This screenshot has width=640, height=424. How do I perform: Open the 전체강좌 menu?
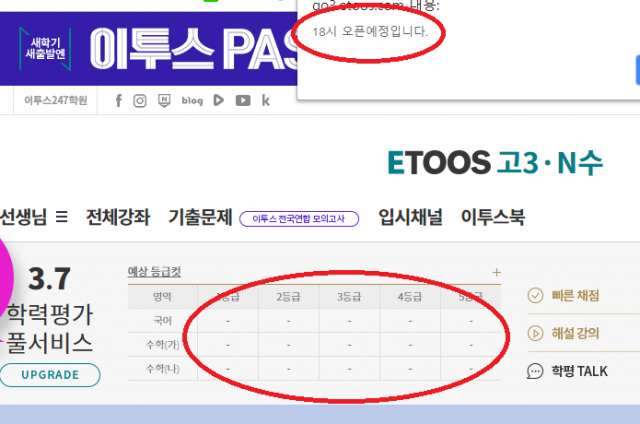[118, 217]
